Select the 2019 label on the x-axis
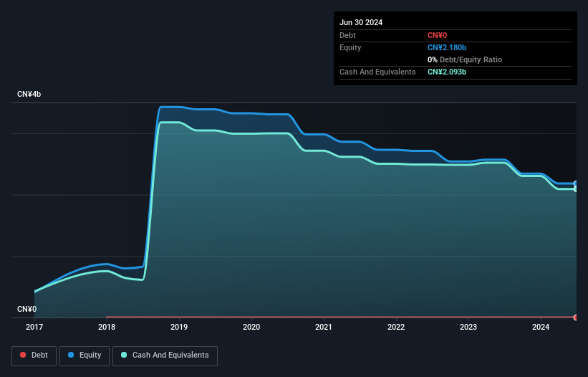Screen dimensions: 588x377 (x=179, y=327)
